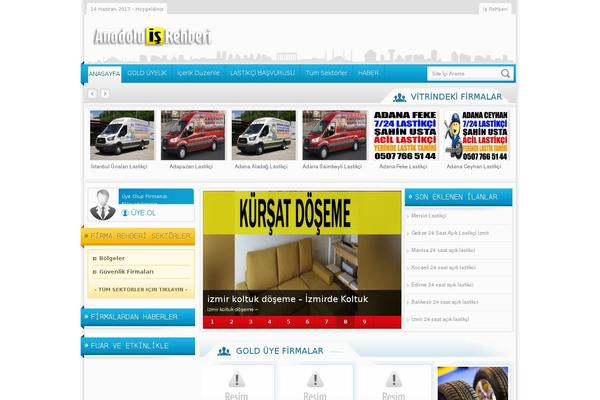
Task: Select slide number 2
Action: pyautogui.click(x=232, y=322)
